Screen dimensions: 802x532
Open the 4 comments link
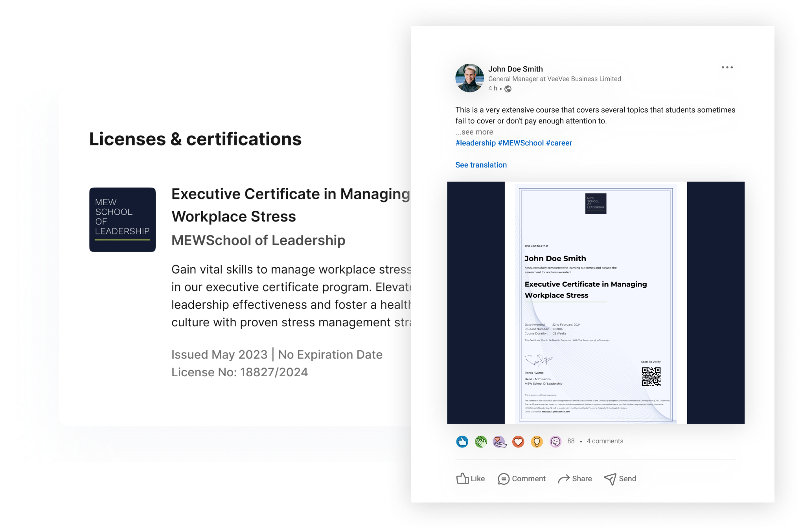click(605, 441)
